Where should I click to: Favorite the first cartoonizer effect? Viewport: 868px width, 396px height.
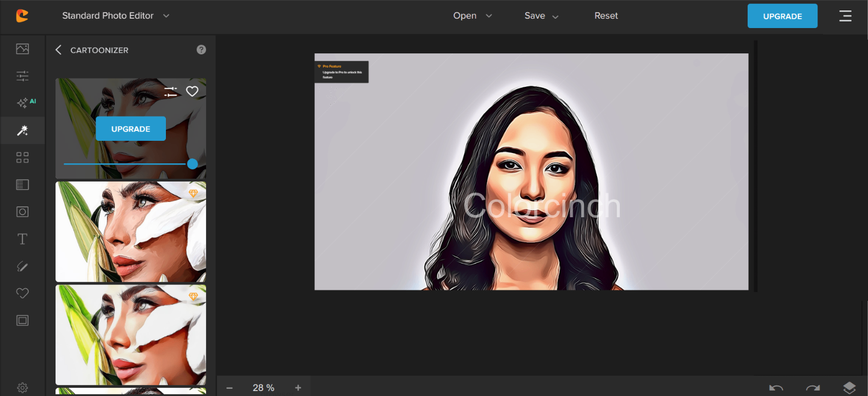(192, 91)
